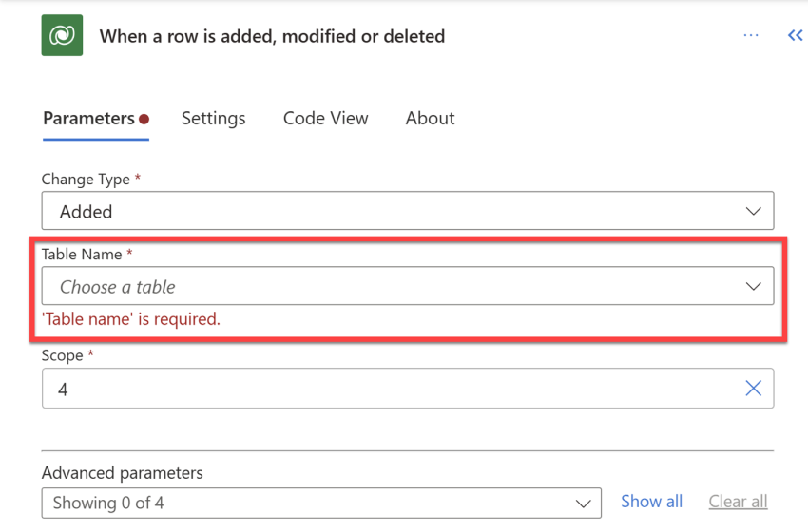Click the trigger title 'When a row is added'
Screen dimensions: 808x532
click(x=272, y=36)
